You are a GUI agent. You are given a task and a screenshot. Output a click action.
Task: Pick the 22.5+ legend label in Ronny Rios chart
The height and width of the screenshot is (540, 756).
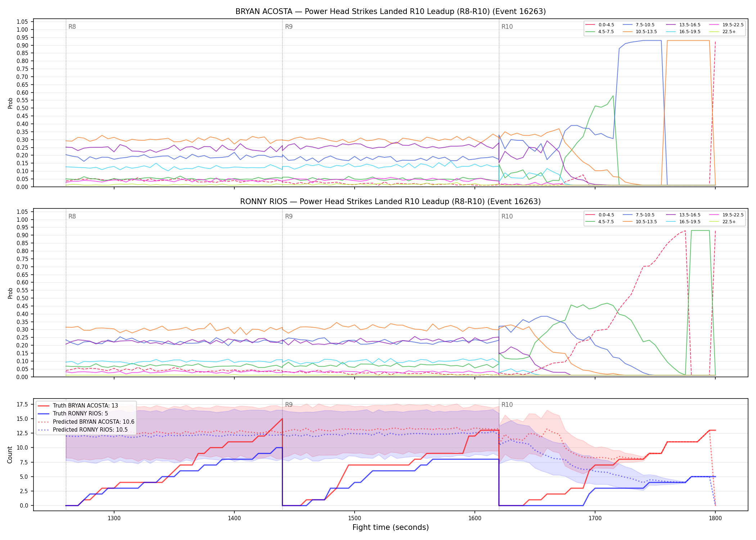coord(729,222)
